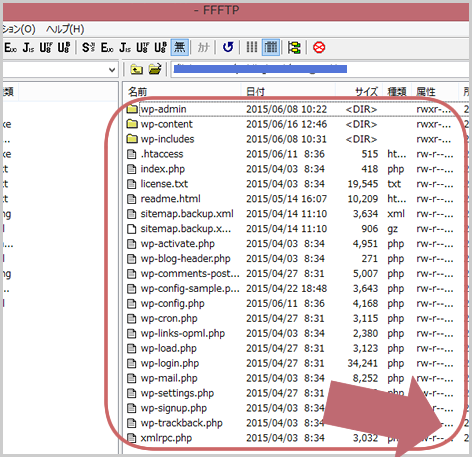Click the sitemap.backup.xml file icon
This screenshot has width=472, height=457.
coord(132,214)
